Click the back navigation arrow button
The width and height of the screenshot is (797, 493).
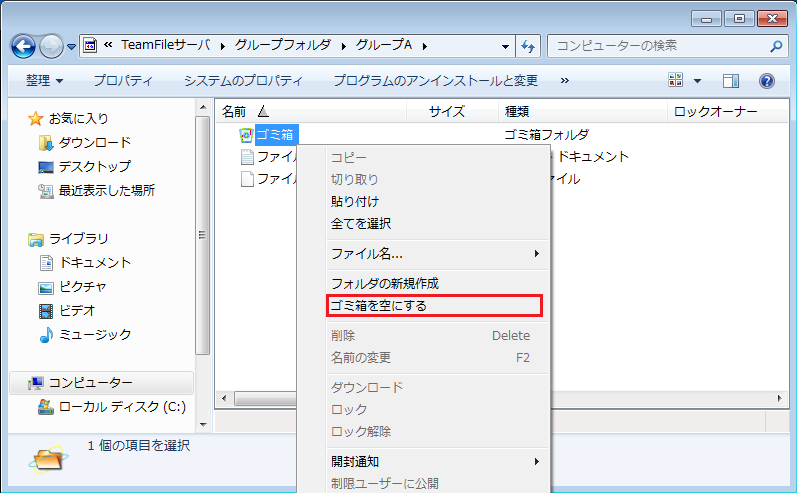tap(24, 46)
